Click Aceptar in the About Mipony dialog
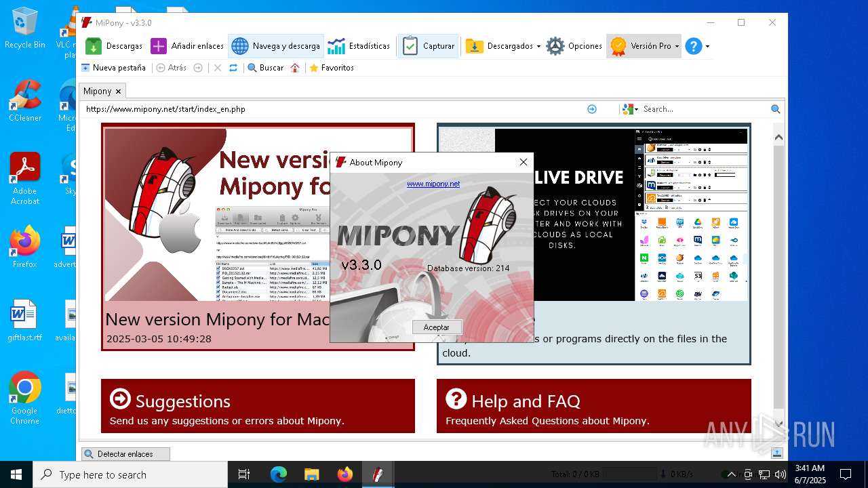 [x=437, y=327]
